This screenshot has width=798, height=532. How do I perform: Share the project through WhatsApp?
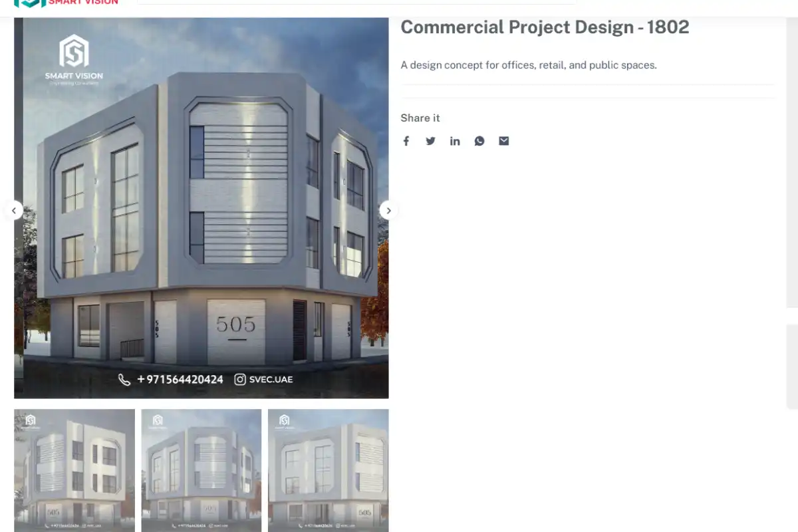479,141
